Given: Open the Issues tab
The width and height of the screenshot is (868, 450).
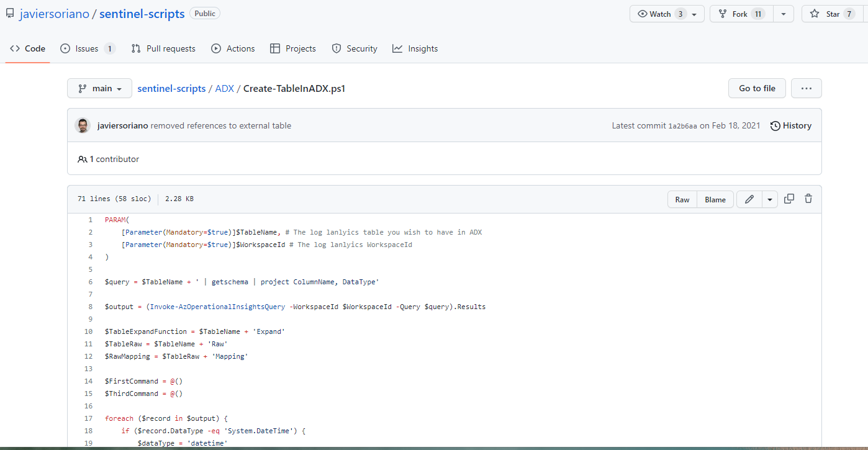Looking at the screenshot, I should coord(88,48).
